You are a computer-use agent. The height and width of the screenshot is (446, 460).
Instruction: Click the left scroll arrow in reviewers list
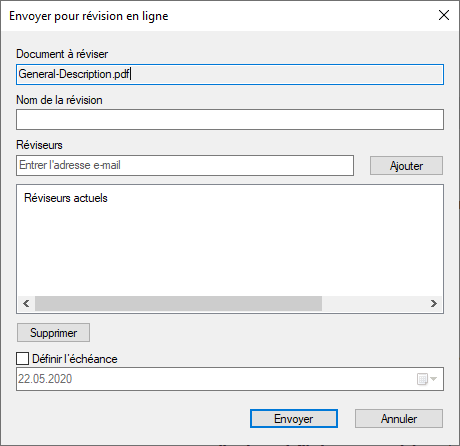click(26, 304)
